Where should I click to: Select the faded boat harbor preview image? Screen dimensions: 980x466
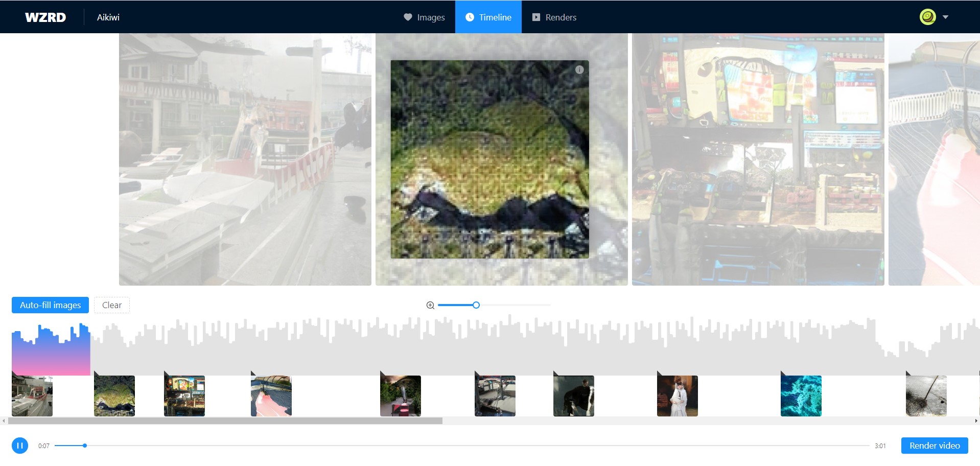pyautogui.click(x=245, y=159)
